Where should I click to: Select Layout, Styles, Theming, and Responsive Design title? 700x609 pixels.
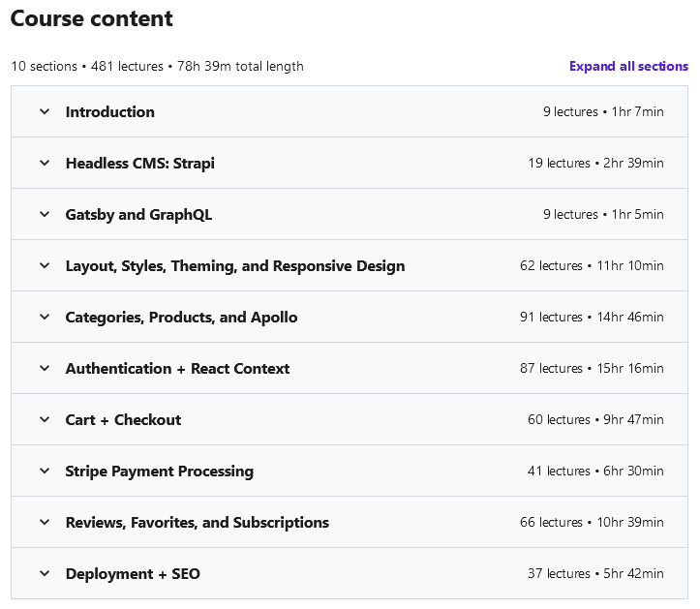coord(235,266)
